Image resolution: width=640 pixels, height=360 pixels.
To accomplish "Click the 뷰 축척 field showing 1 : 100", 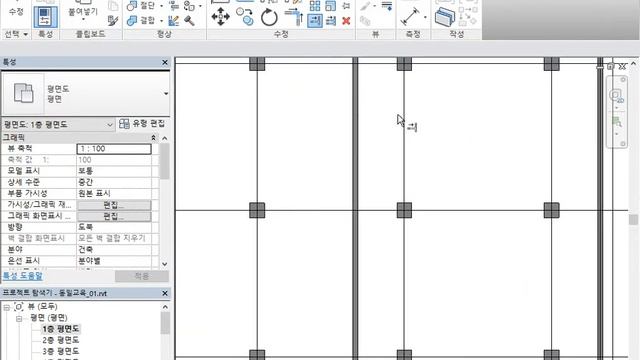I will 114,149.
